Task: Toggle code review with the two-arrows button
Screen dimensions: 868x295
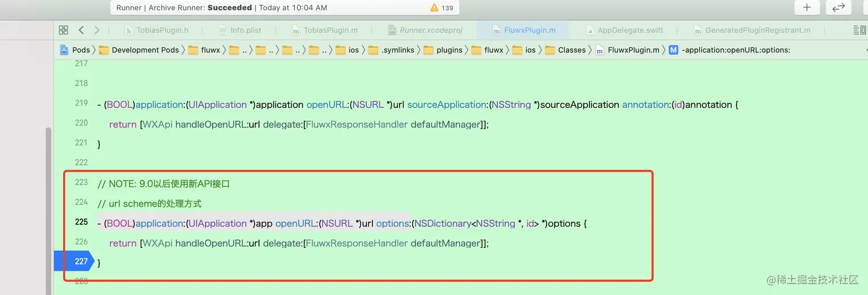Action: [838, 7]
